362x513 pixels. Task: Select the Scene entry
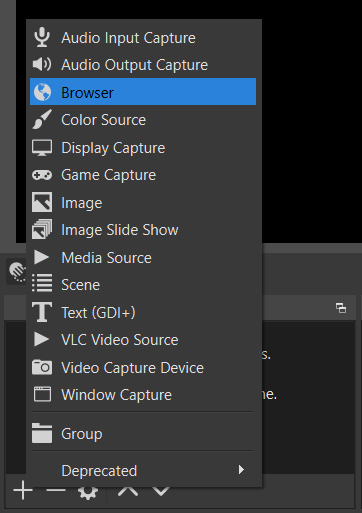click(x=143, y=285)
